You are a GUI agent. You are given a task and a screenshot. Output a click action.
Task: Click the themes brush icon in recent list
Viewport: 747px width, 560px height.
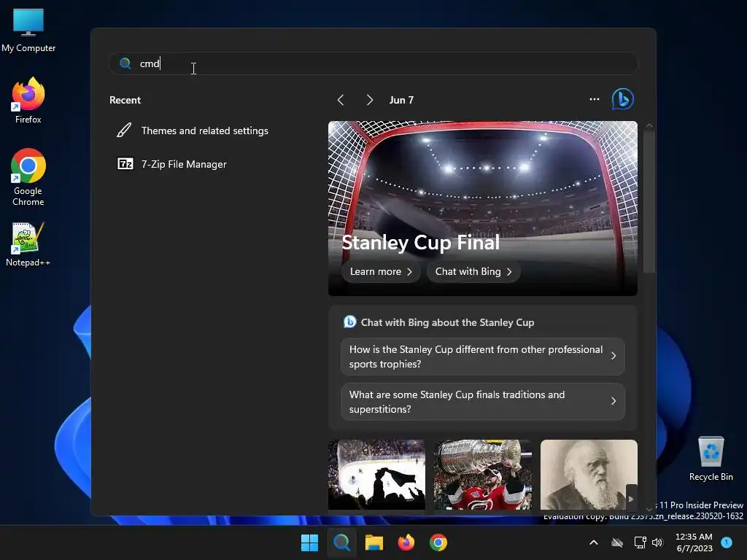(x=124, y=131)
